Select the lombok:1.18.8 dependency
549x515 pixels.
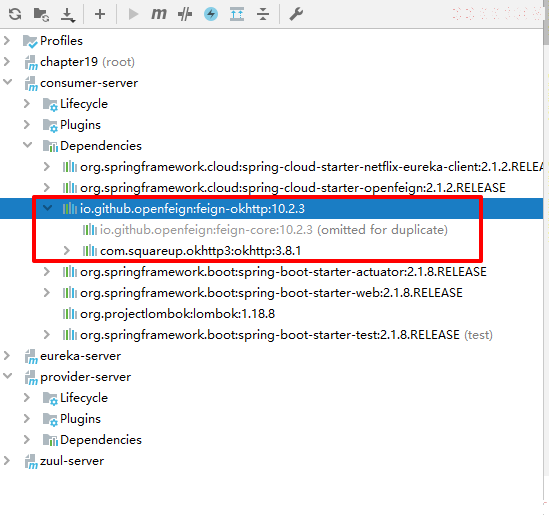pyautogui.click(x=177, y=314)
